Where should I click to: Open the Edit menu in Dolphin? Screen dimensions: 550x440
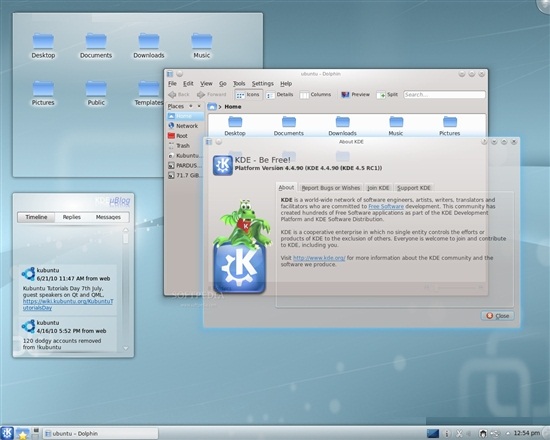(x=188, y=84)
